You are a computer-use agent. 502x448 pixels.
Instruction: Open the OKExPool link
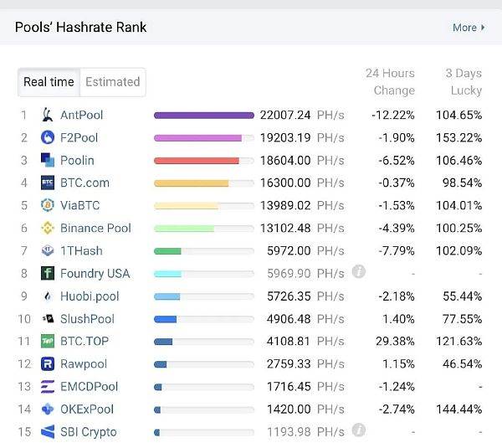(87, 409)
